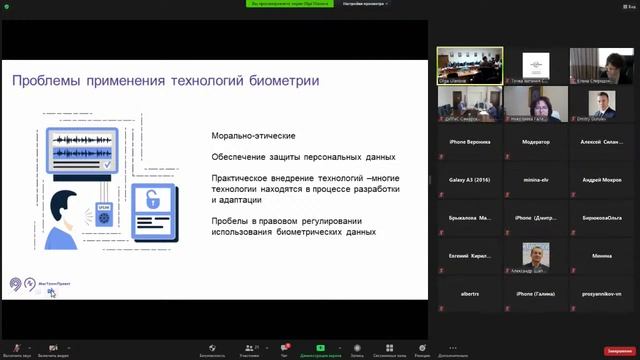Click muted mic icon on Модератор tile
Viewport: 640px width, 360px height.
point(507,157)
